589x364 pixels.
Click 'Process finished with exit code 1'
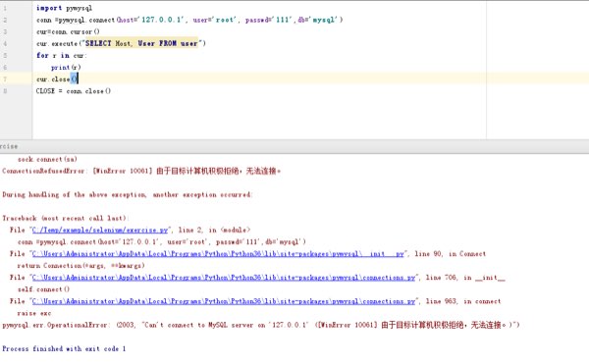pos(64,349)
